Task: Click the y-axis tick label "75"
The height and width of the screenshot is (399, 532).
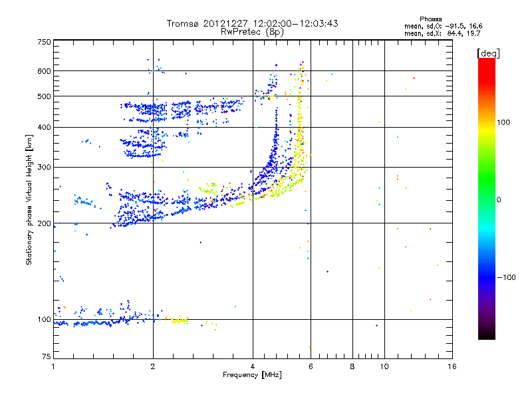Action: click(47, 356)
